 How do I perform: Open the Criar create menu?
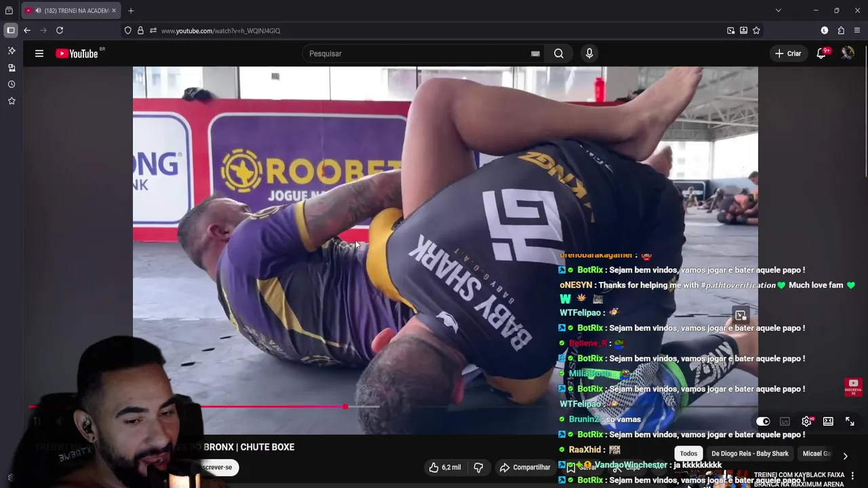coord(788,54)
